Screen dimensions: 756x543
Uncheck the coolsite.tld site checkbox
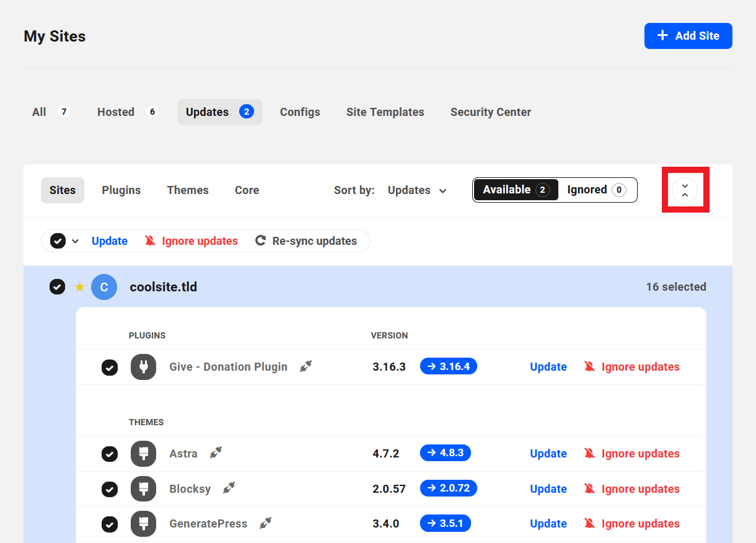click(x=57, y=287)
